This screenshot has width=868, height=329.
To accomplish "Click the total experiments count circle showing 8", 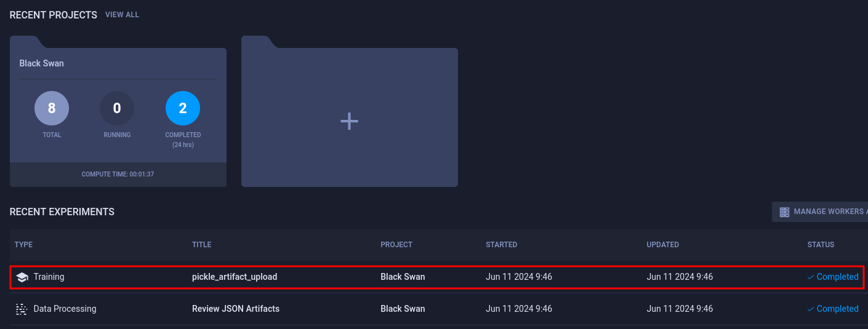I will 52,108.
